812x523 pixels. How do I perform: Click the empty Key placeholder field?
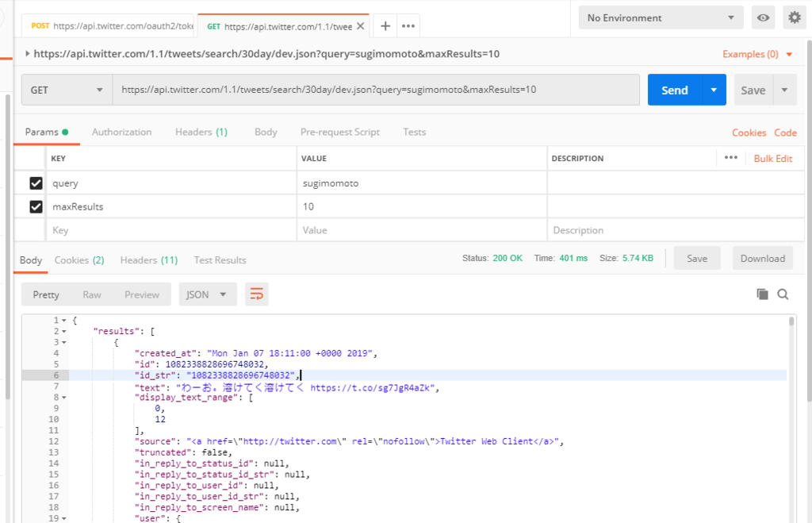tap(171, 229)
